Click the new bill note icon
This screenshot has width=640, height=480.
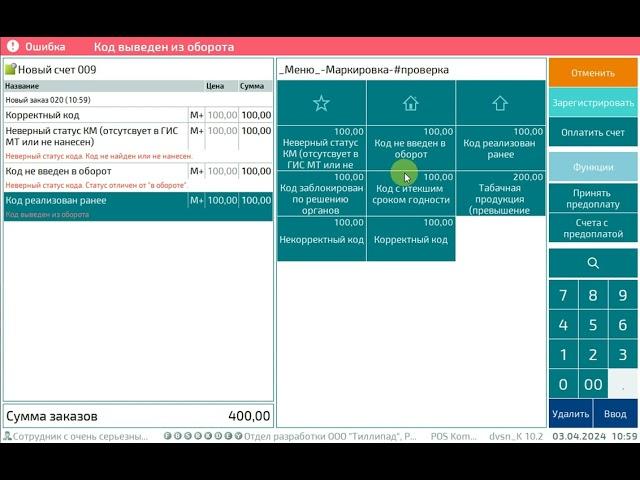coord(10,69)
